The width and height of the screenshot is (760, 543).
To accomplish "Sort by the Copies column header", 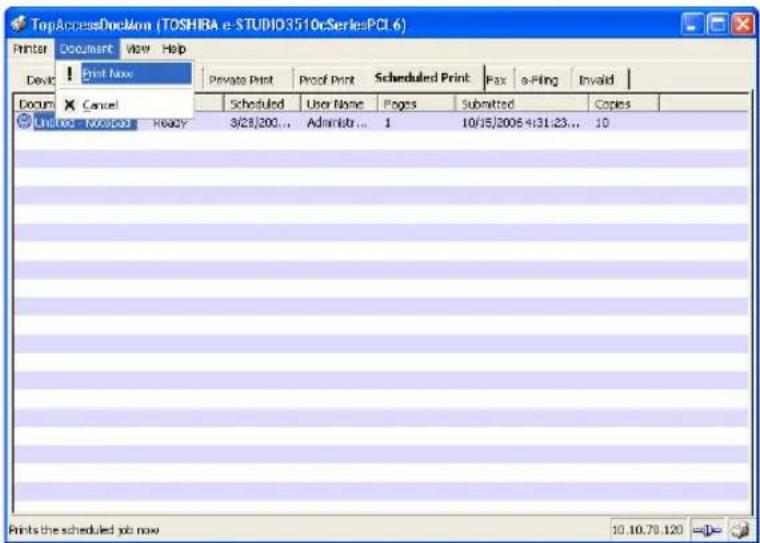I will 624,104.
